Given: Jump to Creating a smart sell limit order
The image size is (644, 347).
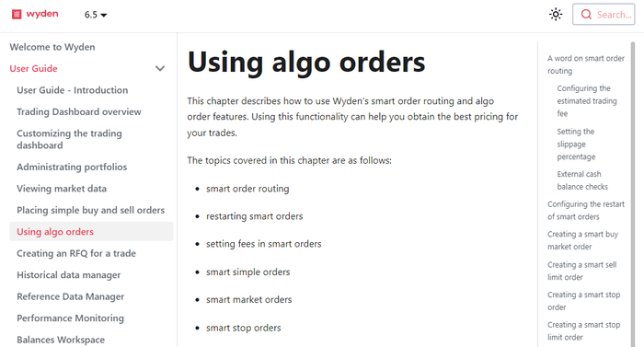Looking at the screenshot, I should [x=582, y=271].
